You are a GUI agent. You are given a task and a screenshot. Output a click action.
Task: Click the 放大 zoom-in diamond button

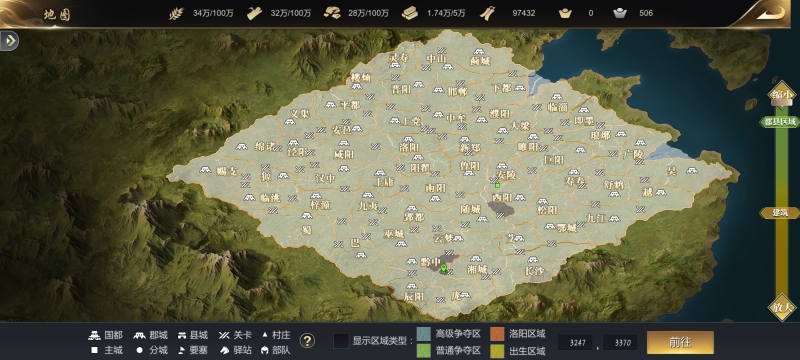click(782, 307)
